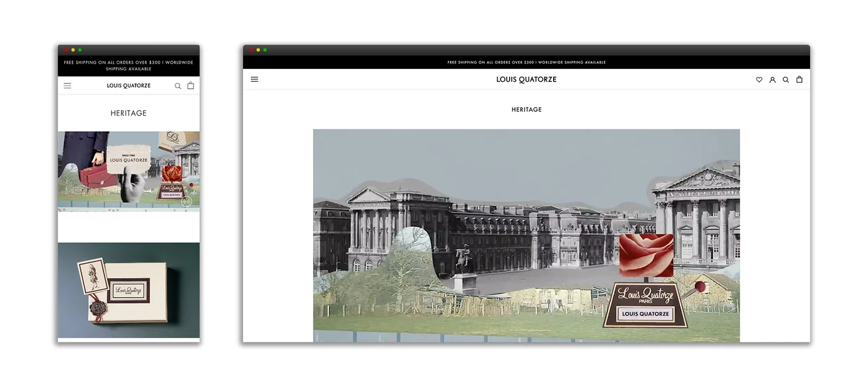Viewport: 868px width, 386px height.
Task: Tap the search icon in the mobile header
Action: [178, 86]
